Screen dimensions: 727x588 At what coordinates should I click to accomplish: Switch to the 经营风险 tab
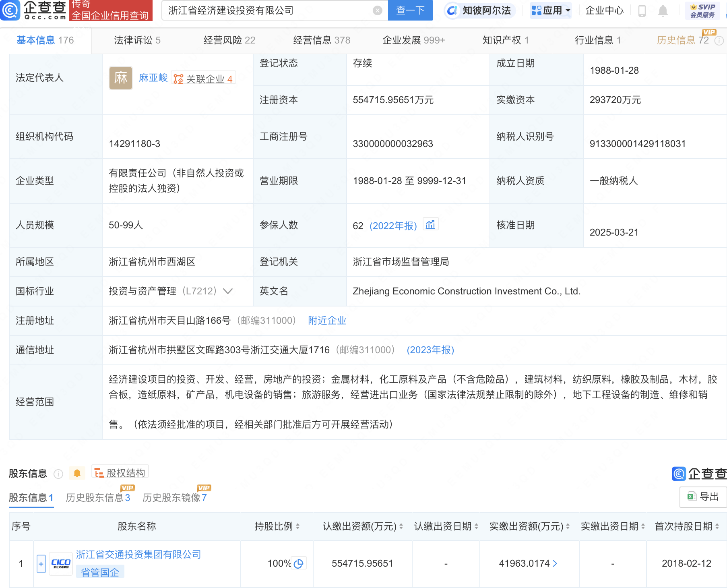pyautogui.click(x=229, y=40)
